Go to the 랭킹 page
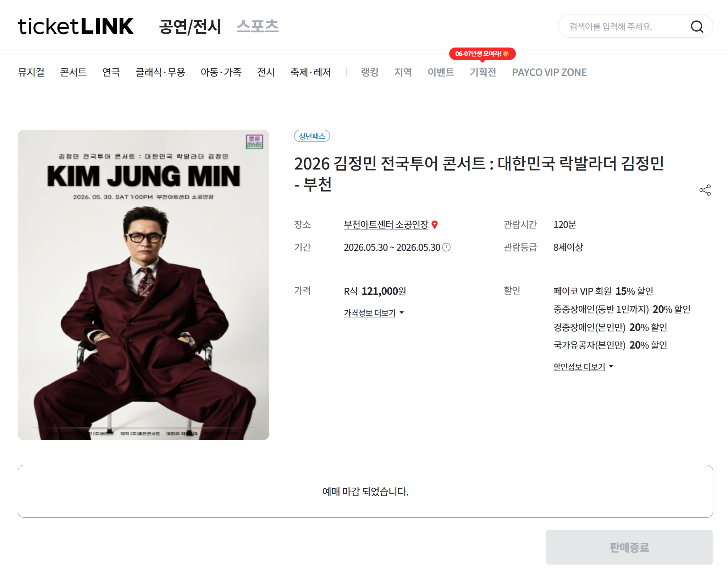The image size is (728, 583). (x=370, y=72)
